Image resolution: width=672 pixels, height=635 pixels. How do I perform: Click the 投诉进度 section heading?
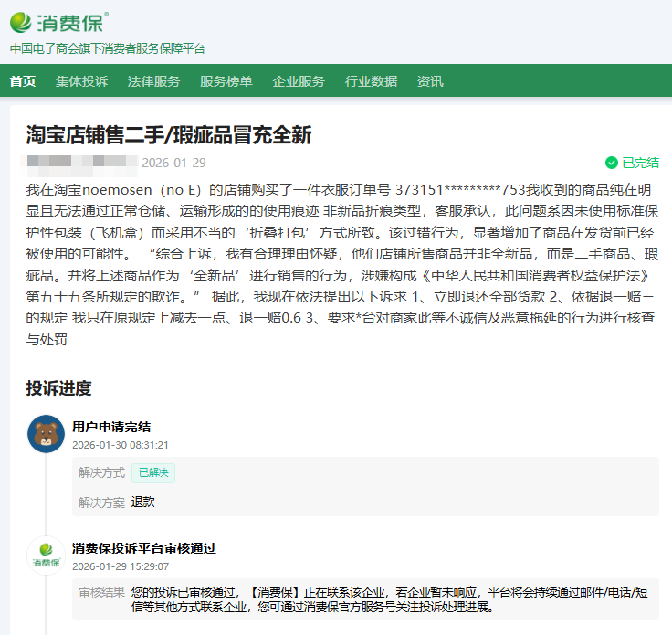point(58,388)
